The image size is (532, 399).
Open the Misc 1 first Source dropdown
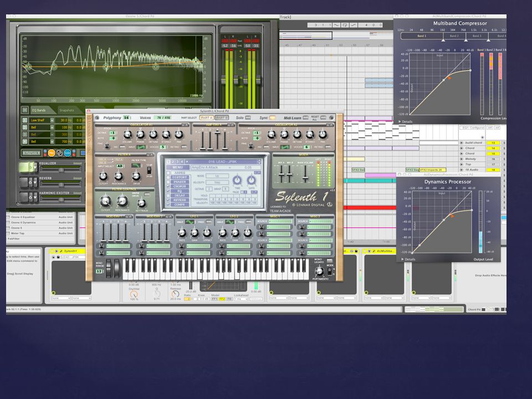tap(279, 221)
